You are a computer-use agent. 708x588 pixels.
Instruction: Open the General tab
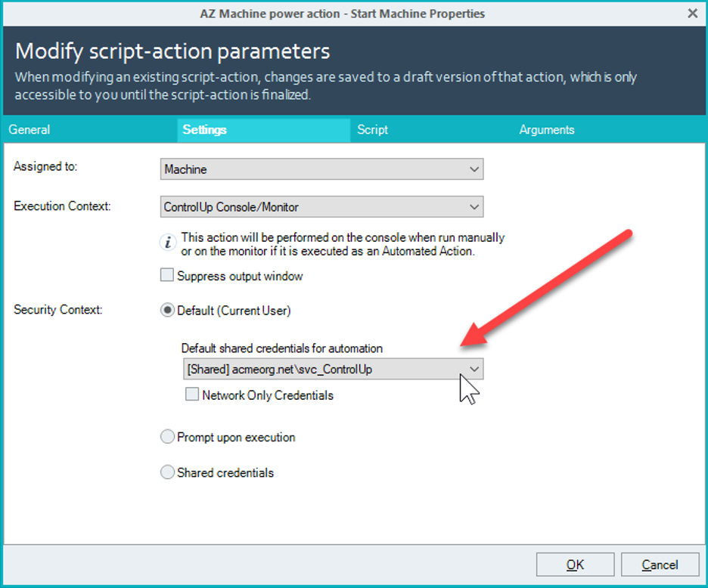click(x=29, y=130)
